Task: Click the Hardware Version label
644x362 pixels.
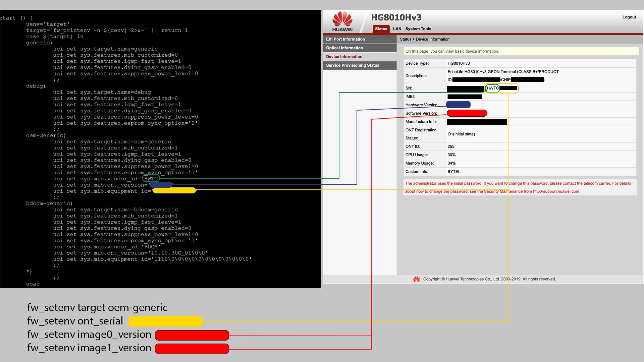Action: pos(422,105)
